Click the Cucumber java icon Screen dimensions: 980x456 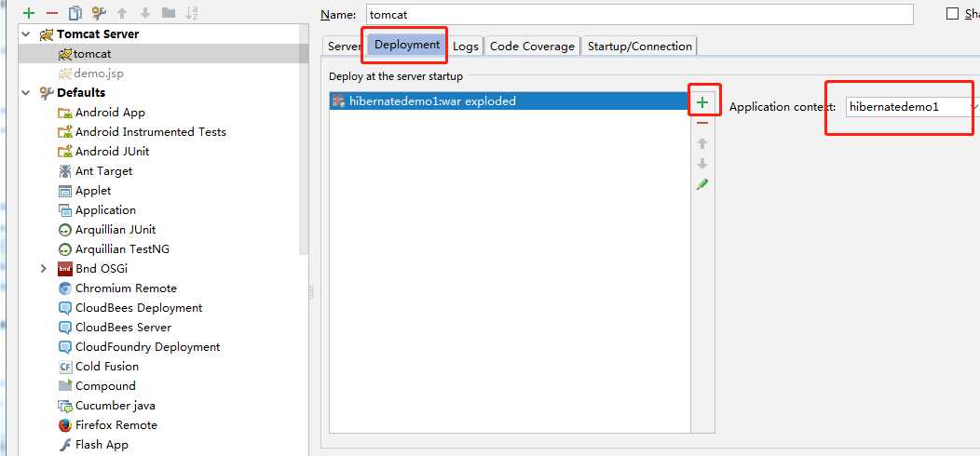[65, 406]
